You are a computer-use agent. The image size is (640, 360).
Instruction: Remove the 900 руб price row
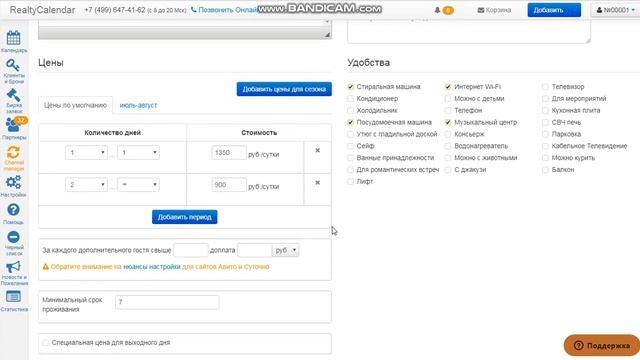[x=318, y=182]
